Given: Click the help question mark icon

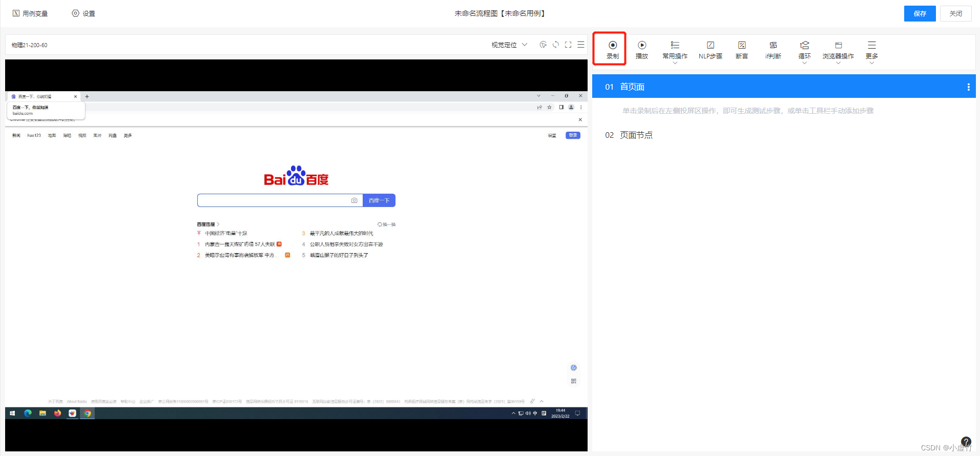Looking at the screenshot, I should coord(966,442).
